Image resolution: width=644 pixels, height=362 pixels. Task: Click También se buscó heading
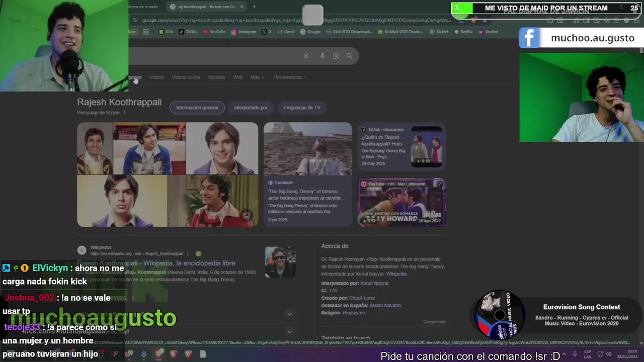tap(346, 338)
